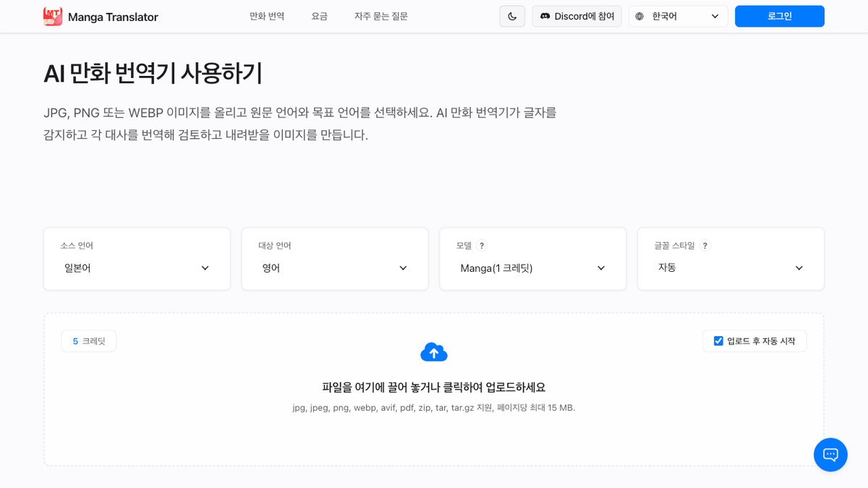
Task: Open the 자주 묻는 질문 nav item
Action: (381, 16)
